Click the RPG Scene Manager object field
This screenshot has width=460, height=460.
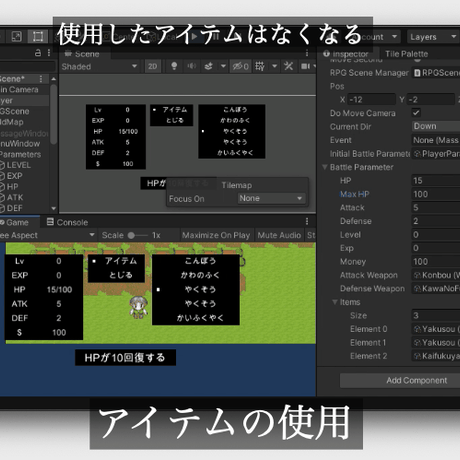pos(436,73)
